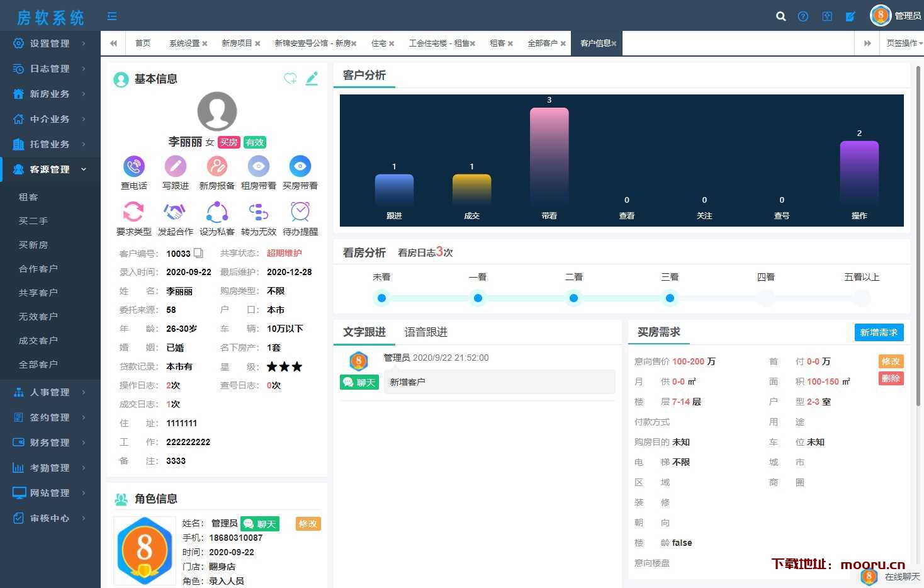Select the 新房报备 icon
Viewport: 924px width, 588px height.
click(x=217, y=166)
